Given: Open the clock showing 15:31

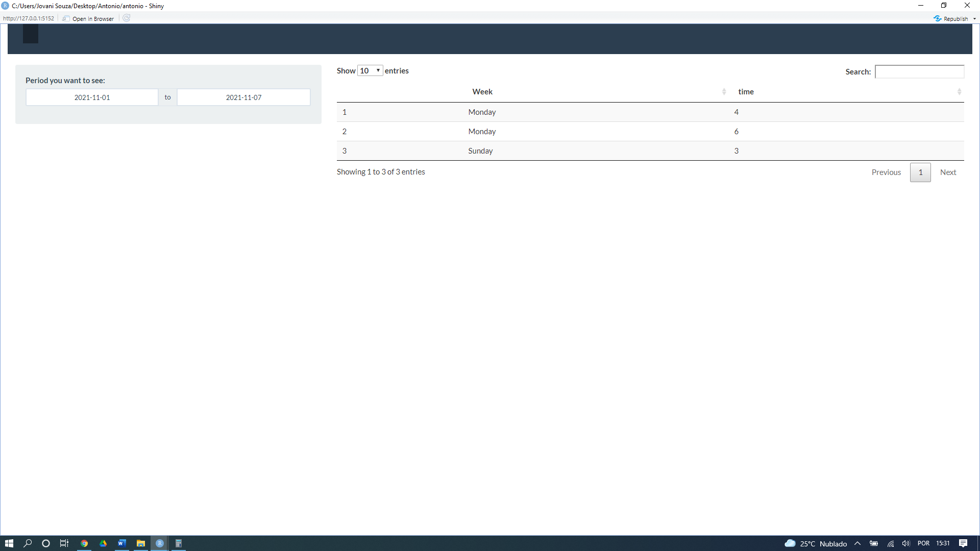Looking at the screenshot, I should (943, 543).
